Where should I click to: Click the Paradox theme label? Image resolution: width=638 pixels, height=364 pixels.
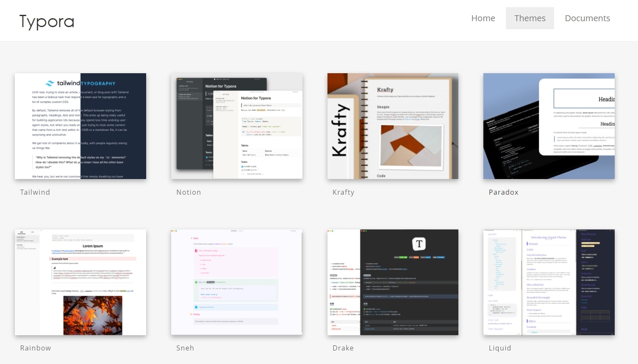click(504, 192)
